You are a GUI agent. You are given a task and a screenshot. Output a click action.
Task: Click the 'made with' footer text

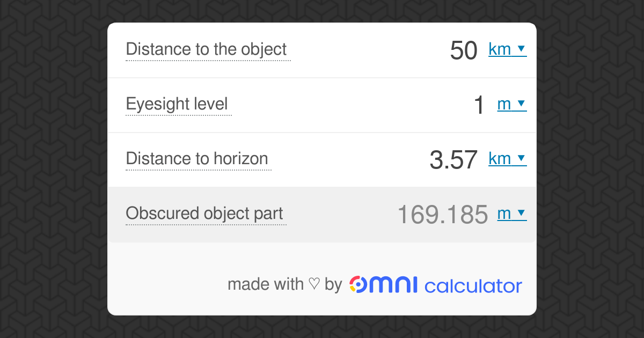pyautogui.click(x=265, y=284)
